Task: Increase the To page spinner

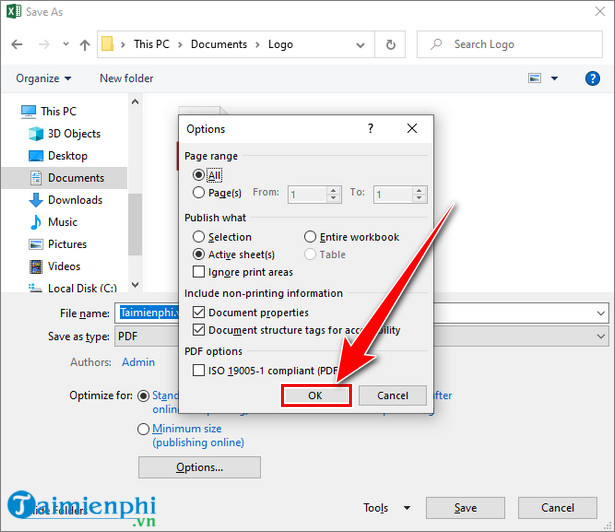Action: 419,190
